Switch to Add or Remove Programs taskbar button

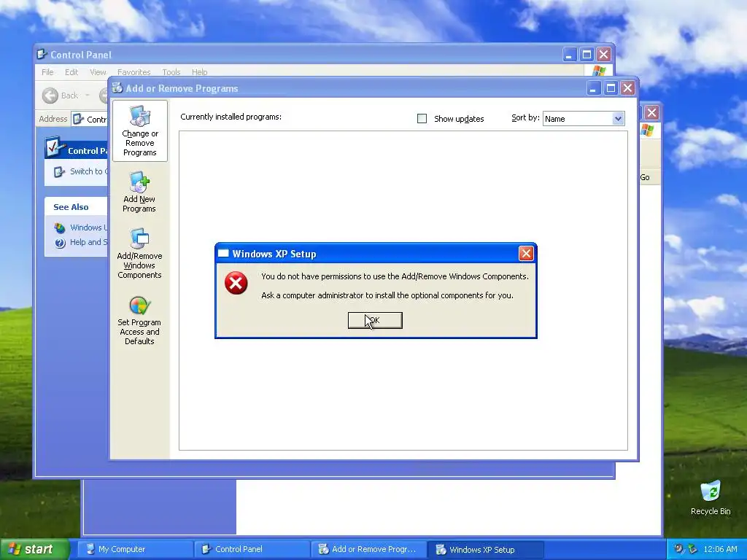pyautogui.click(x=368, y=549)
